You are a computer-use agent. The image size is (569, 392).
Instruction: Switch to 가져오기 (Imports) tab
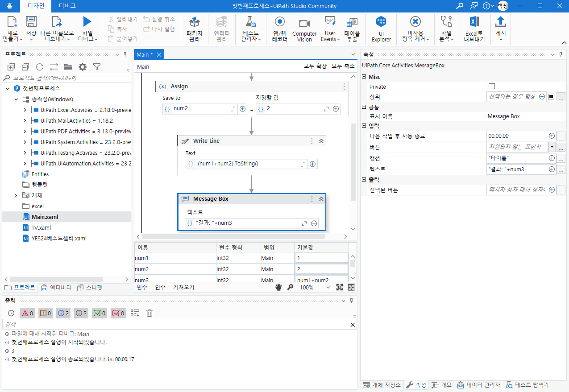[184, 287]
